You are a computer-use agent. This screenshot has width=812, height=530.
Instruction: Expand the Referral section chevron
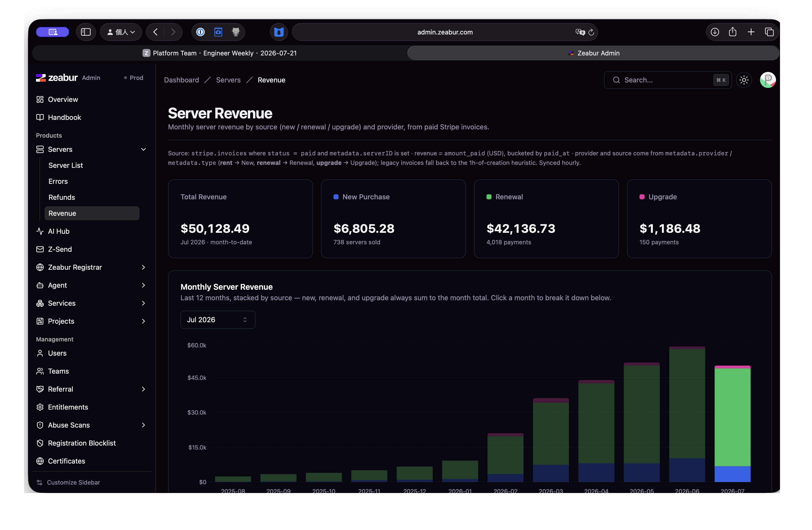coord(144,389)
